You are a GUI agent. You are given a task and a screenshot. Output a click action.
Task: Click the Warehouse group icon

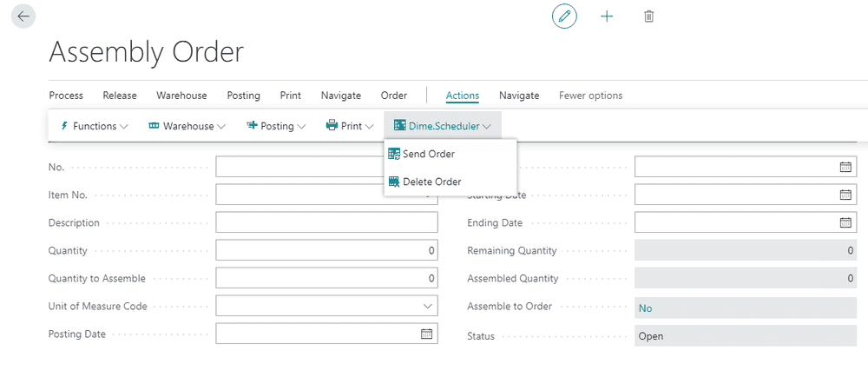click(x=154, y=126)
